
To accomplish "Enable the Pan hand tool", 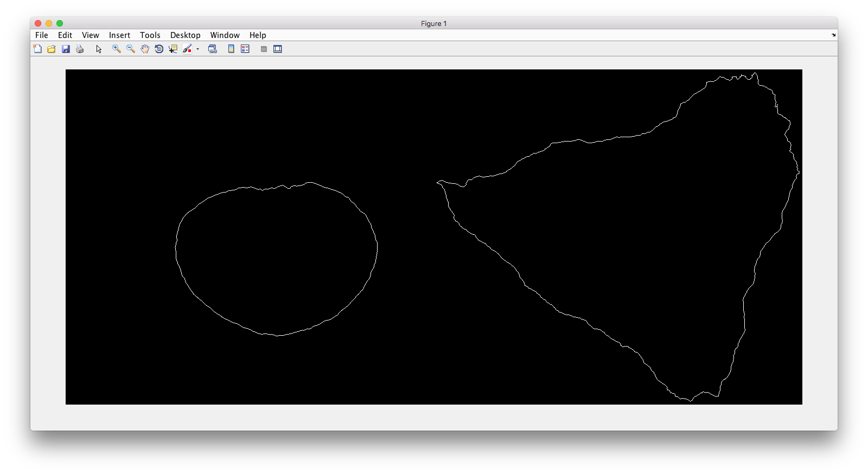I will tap(145, 49).
